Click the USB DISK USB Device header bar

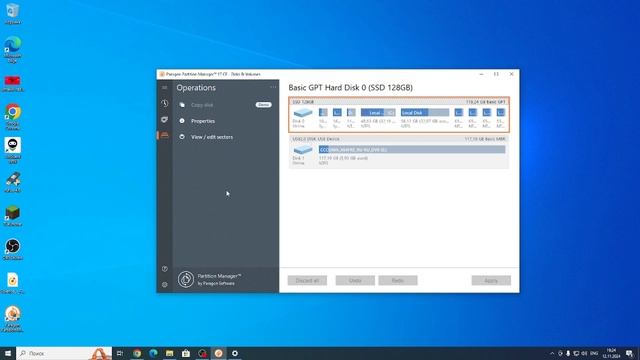[x=399, y=139]
